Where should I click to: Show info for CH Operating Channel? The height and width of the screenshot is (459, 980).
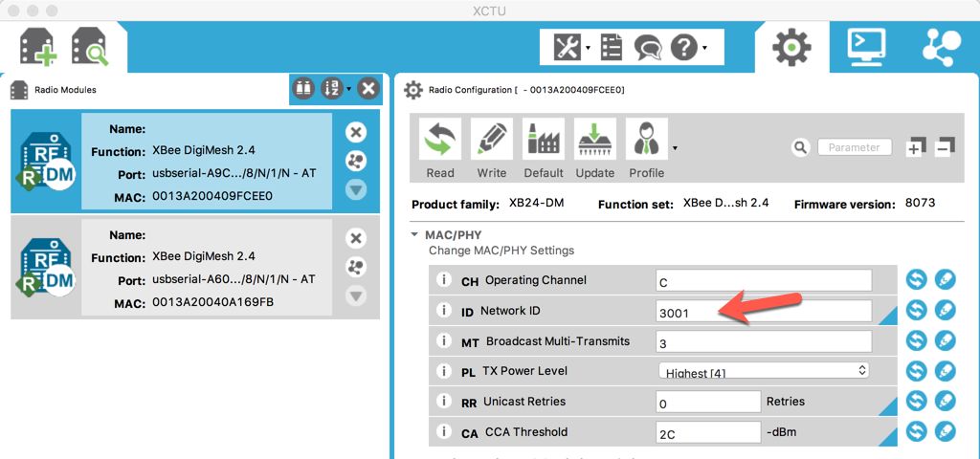point(444,280)
